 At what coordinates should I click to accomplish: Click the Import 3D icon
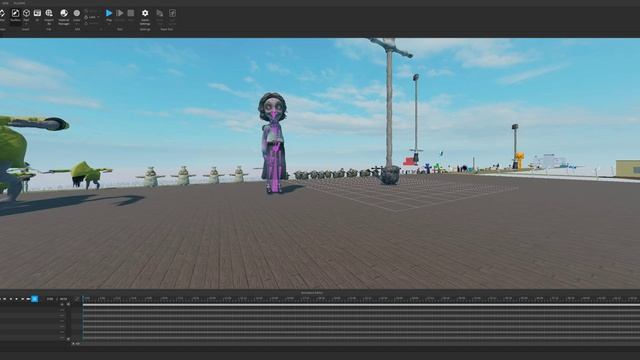tap(49, 13)
